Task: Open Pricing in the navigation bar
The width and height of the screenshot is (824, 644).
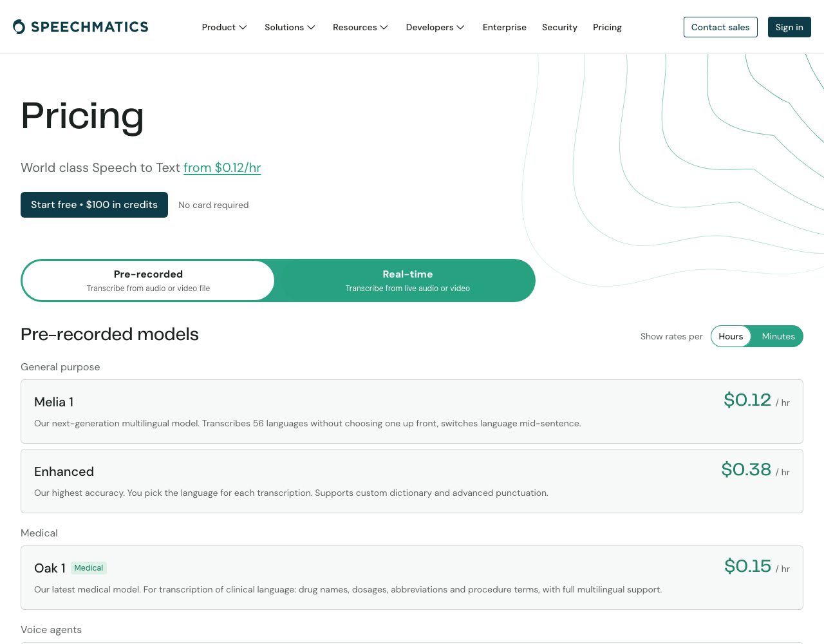Action: click(x=607, y=27)
